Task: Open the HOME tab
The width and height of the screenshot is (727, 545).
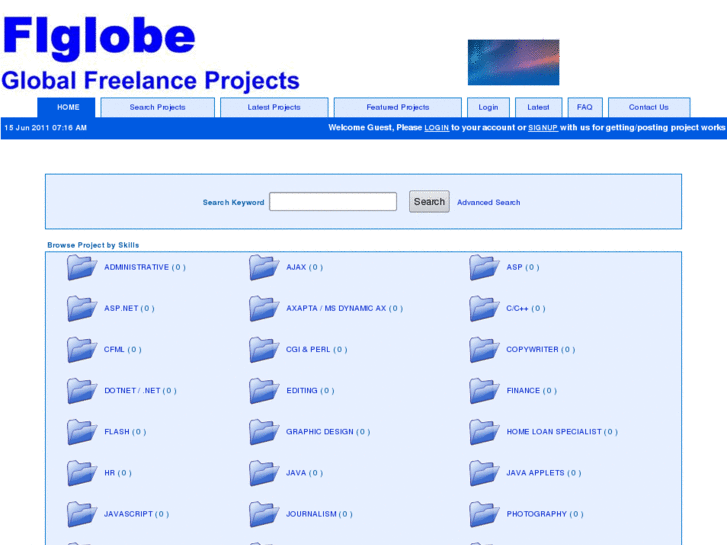Action: click(x=66, y=107)
